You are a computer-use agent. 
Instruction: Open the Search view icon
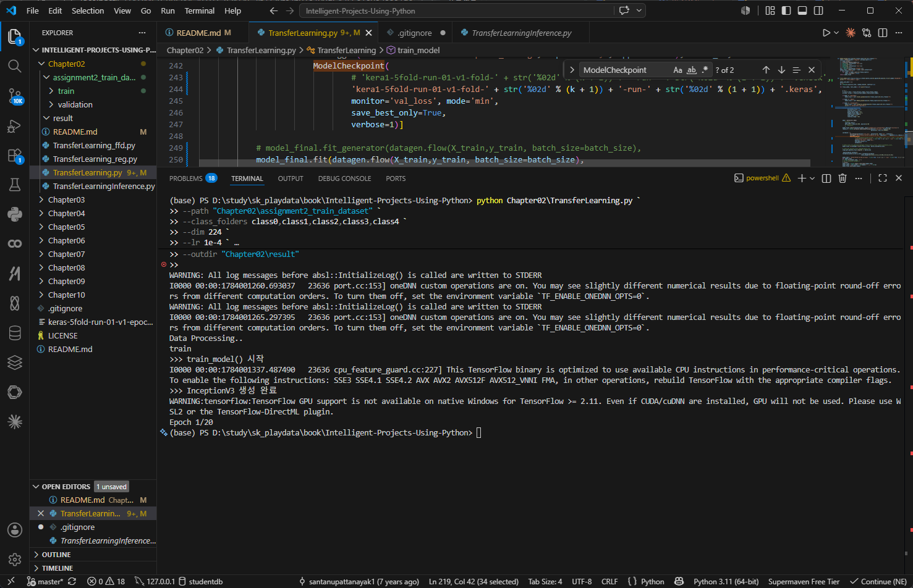[x=15, y=66]
